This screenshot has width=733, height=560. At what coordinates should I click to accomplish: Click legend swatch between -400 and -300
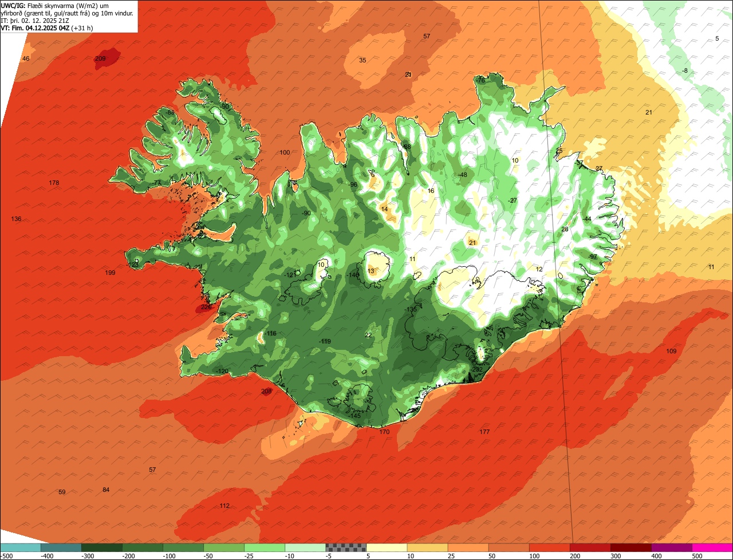pyautogui.click(x=61, y=547)
